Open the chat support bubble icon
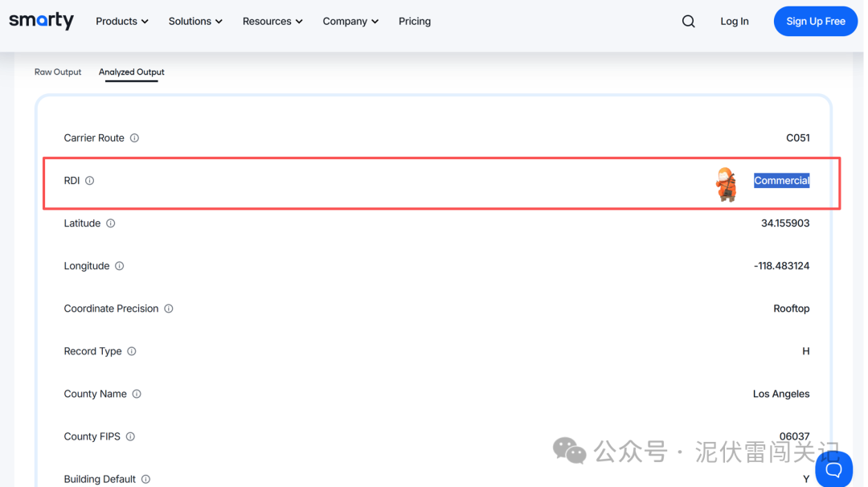Image resolution: width=868 pixels, height=487 pixels. coord(833,469)
